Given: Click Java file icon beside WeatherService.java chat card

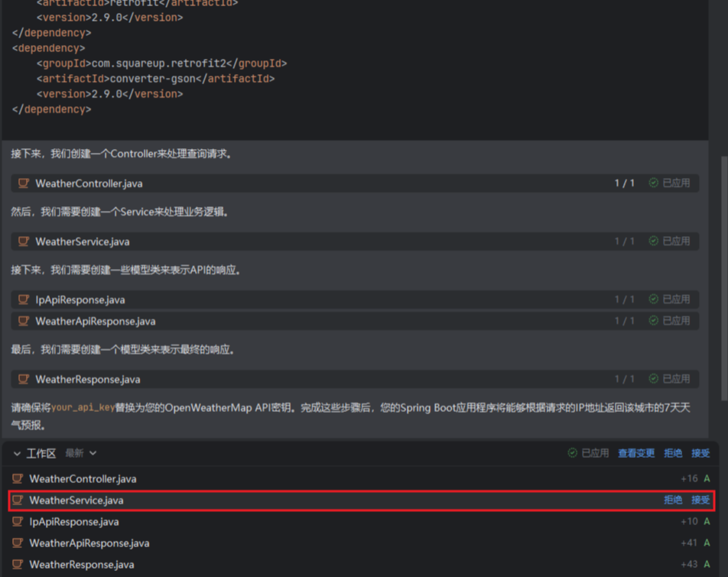Looking at the screenshot, I should [x=23, y=241].
